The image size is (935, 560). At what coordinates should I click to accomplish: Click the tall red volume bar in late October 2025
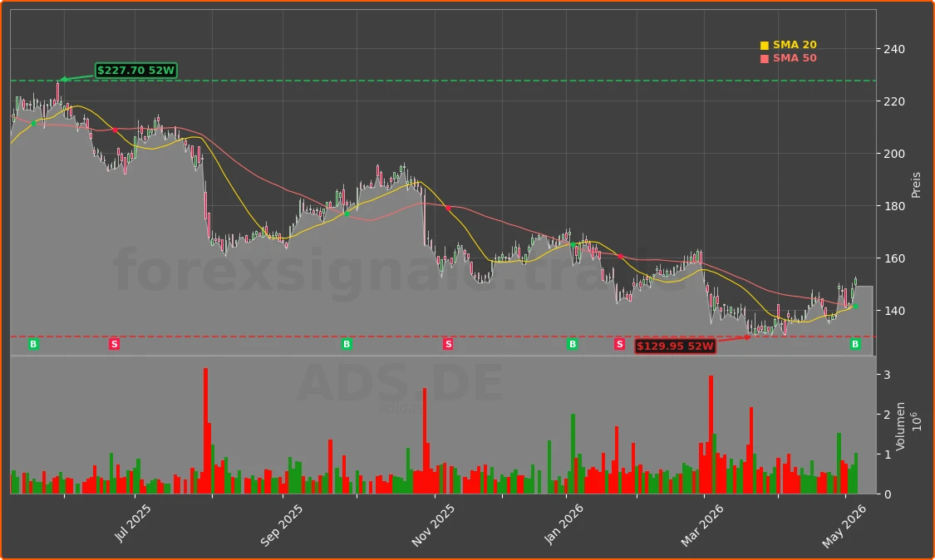pyautogui.click(x=425, y=440)
